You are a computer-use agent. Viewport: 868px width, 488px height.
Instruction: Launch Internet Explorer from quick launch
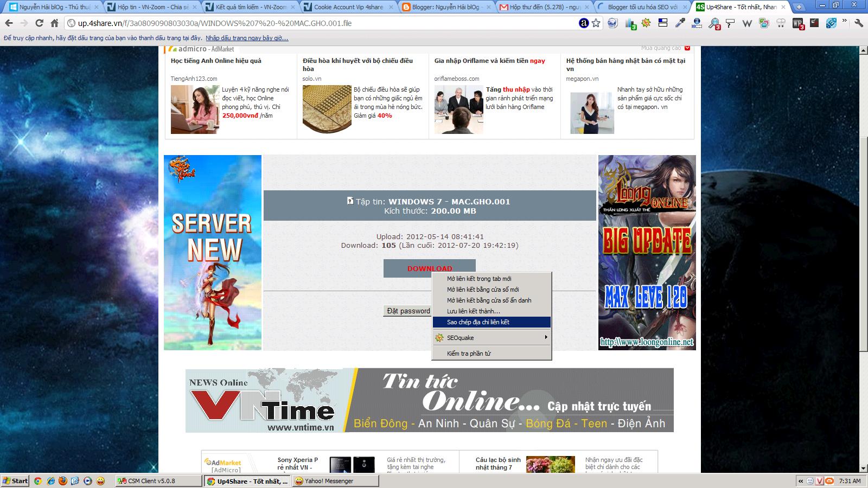click(50, 481)
